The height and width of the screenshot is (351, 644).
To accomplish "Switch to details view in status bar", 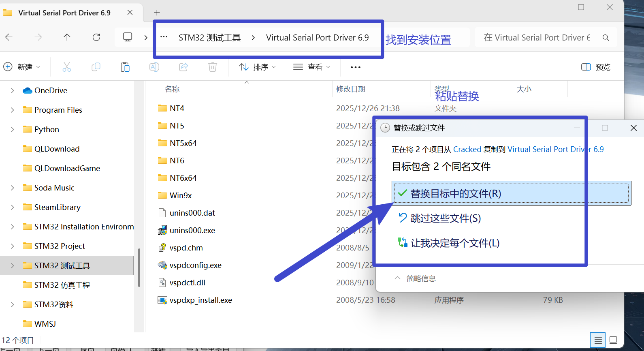I will (598, 340).
